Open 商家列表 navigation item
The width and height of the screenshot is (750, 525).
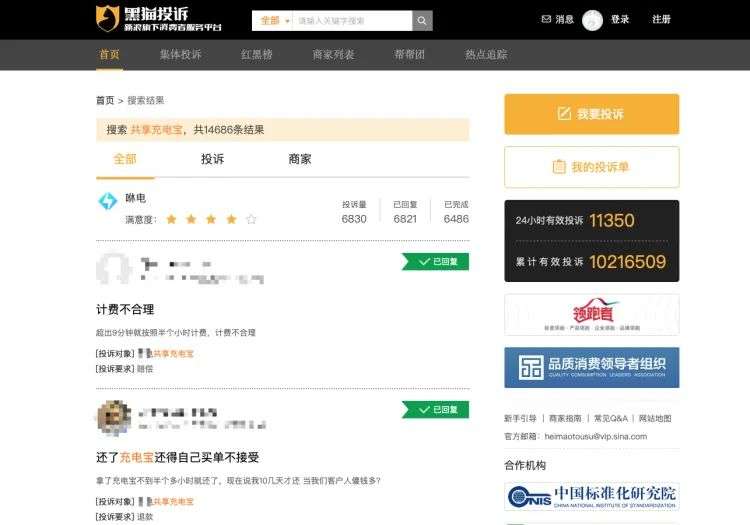333,55
